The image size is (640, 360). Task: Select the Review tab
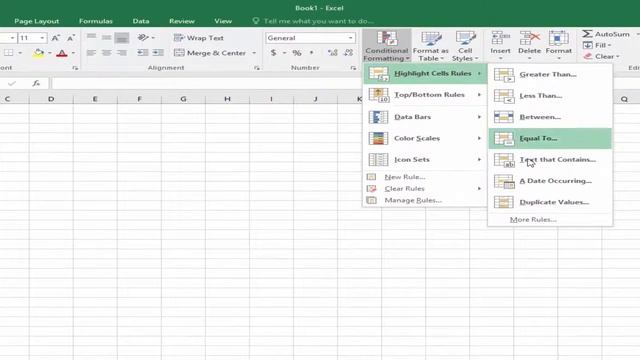tap(182, 21)
